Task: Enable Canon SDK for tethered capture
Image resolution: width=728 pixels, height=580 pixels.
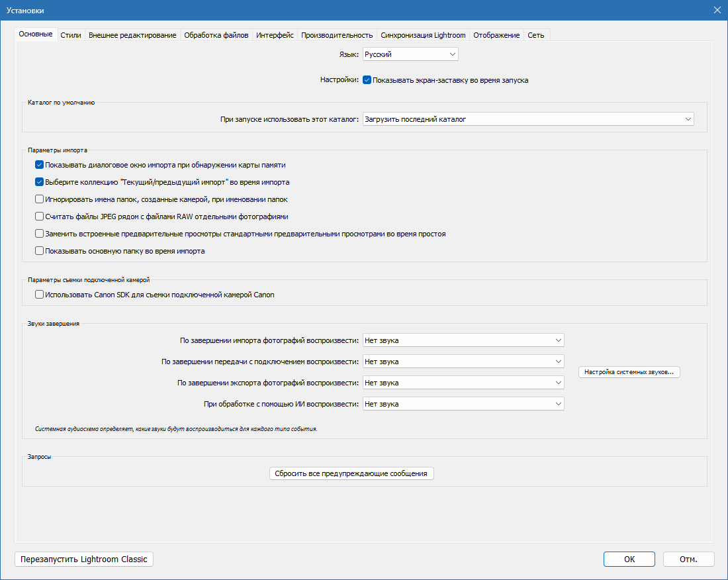Action: click(x=40, y=295)
